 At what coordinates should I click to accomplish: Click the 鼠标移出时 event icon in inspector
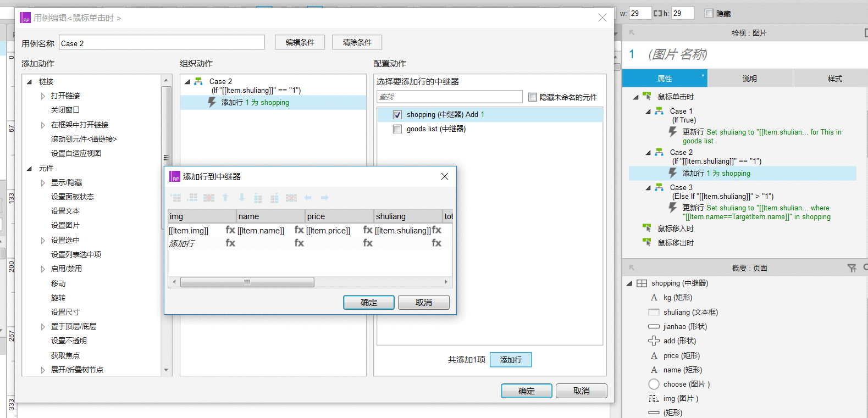pos(647,242)
